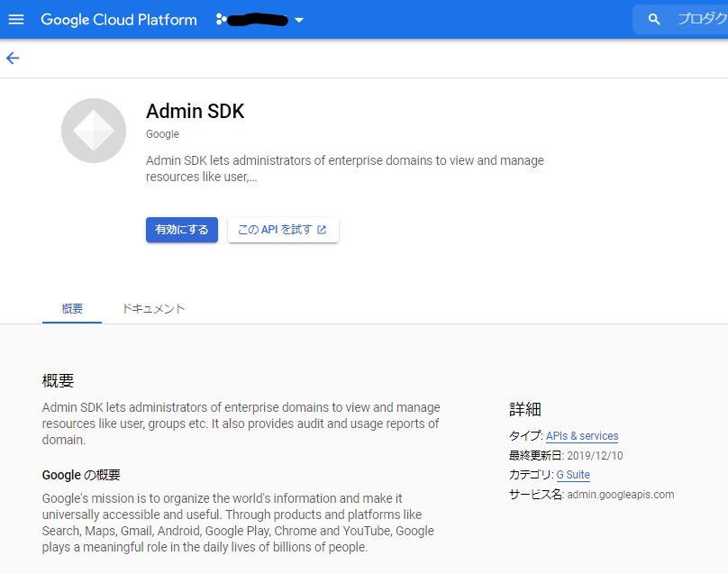The width and height of the screenshot is (728, 574).
Task: Click the date 2019/12/10
Action: 595,456
